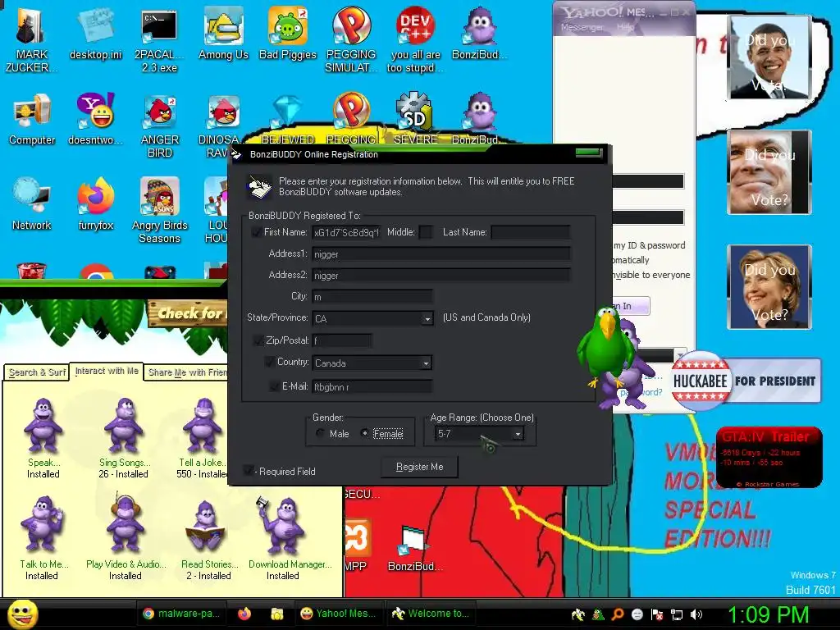Open the Computer desktop icon
840x630 pixels.
pyautogui.click(x=32, y=119)
